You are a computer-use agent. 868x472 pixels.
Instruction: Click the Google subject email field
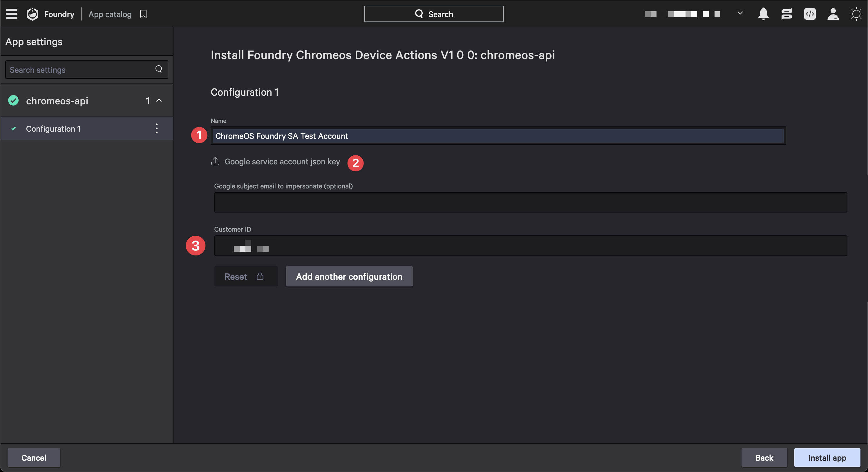pyautogui.click(x=530, y=202)
